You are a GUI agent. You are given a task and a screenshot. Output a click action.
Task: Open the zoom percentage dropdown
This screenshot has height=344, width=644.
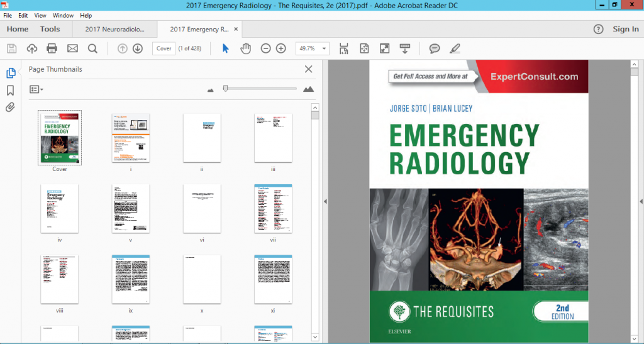pyautogui.click(x=324, y=48)
